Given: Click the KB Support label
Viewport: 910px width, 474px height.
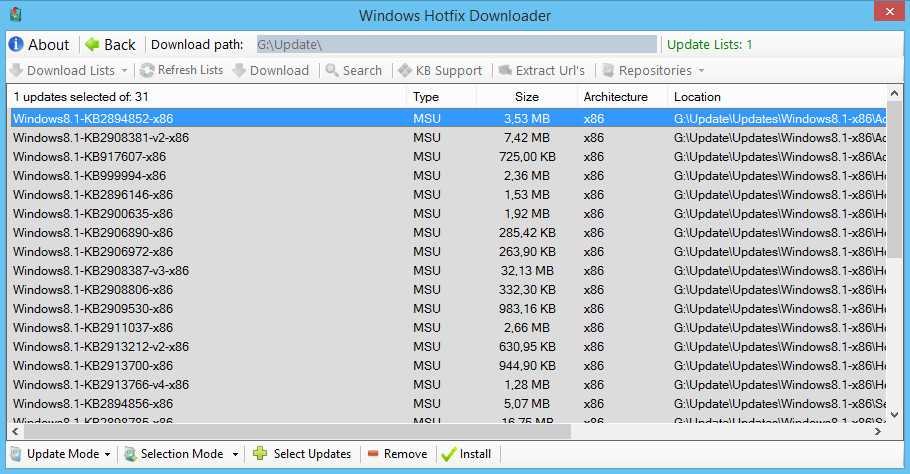Looking at the screenshot, I should click(x=449, y=70).
